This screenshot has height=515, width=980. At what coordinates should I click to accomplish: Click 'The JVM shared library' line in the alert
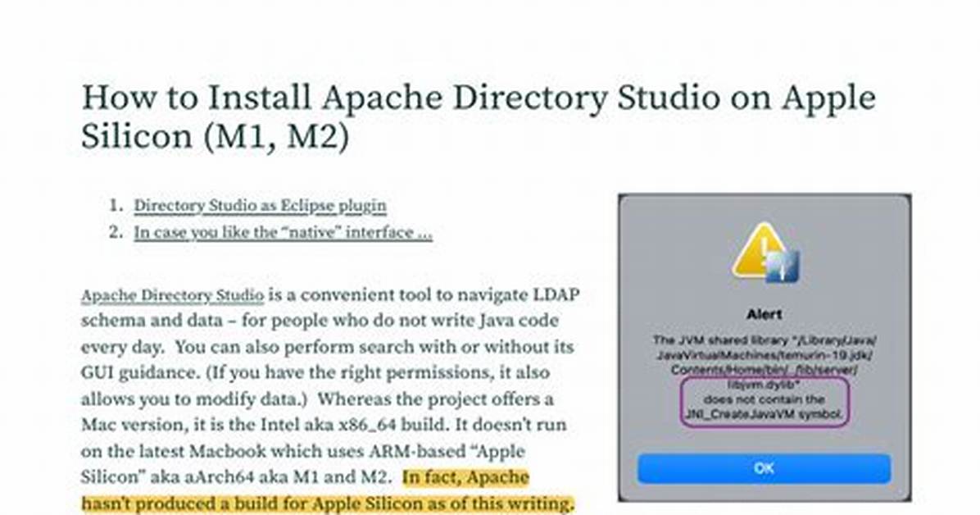(764, 340)
